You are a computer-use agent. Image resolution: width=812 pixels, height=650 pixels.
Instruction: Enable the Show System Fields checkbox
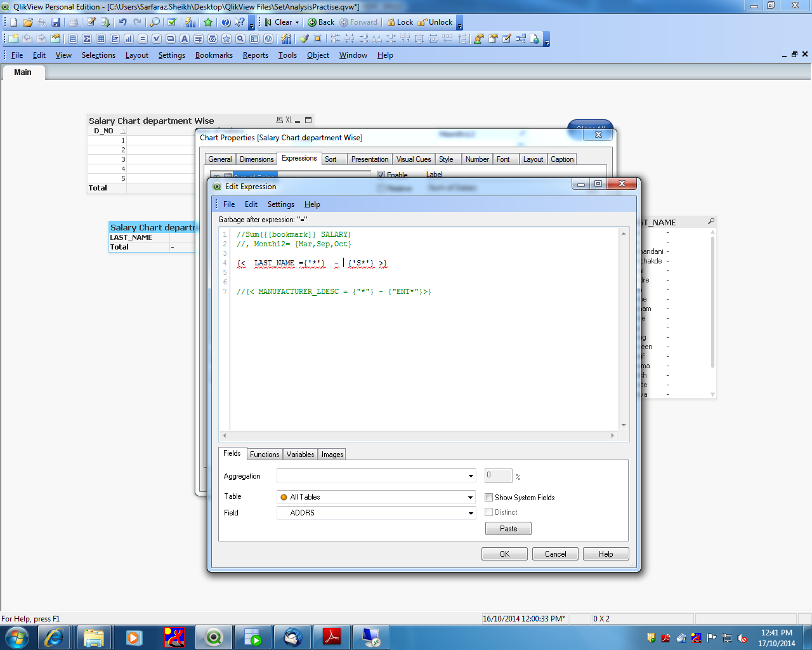pyautogui.click(x=488, y=498)
